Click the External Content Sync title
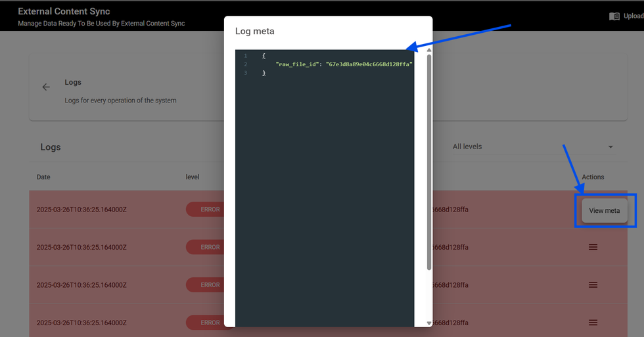644x337 pixels. pos(64,11)
